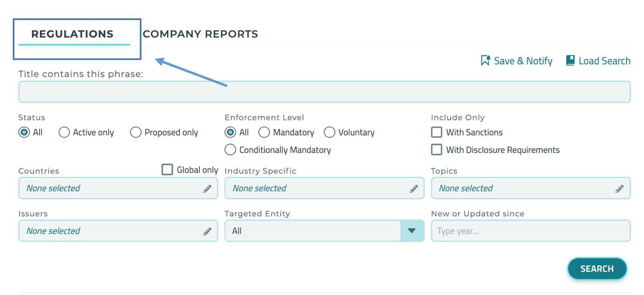Screen dimensions: 644x295
Task: Choose Conditionally Mandatory enforcement level
Action: 231,150
